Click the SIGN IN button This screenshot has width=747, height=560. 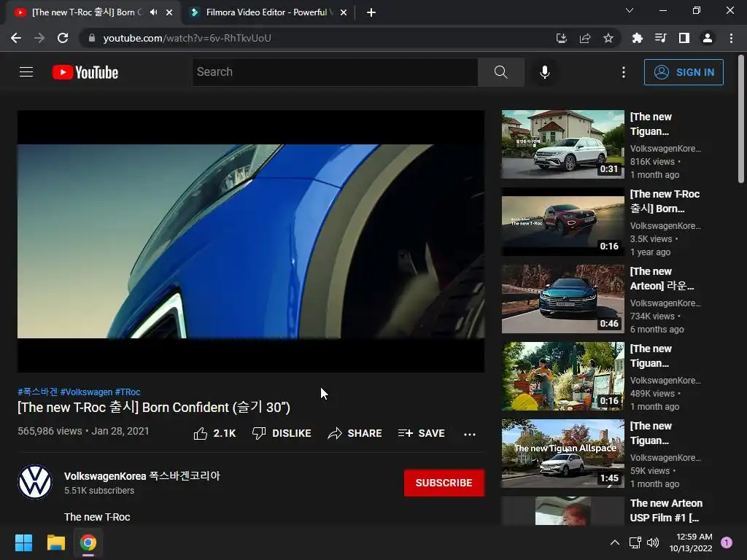pos(684,72)
